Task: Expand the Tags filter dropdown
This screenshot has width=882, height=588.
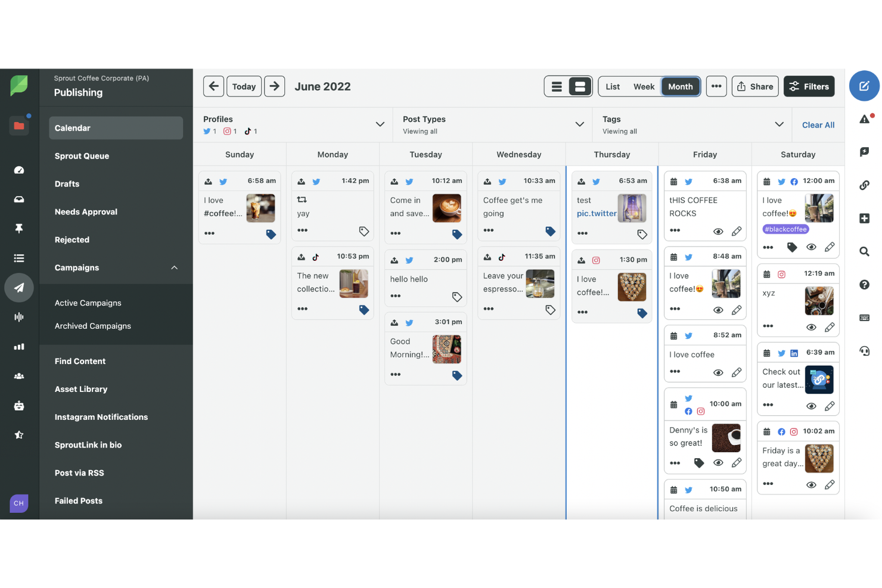Action: coord(779,125)
